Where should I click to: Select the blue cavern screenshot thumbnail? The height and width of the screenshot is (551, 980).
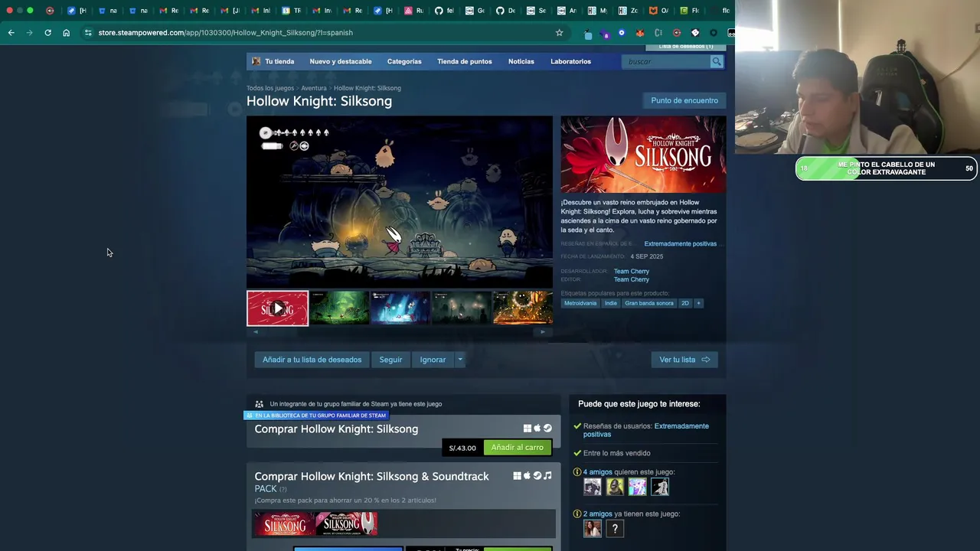[400, 308]
